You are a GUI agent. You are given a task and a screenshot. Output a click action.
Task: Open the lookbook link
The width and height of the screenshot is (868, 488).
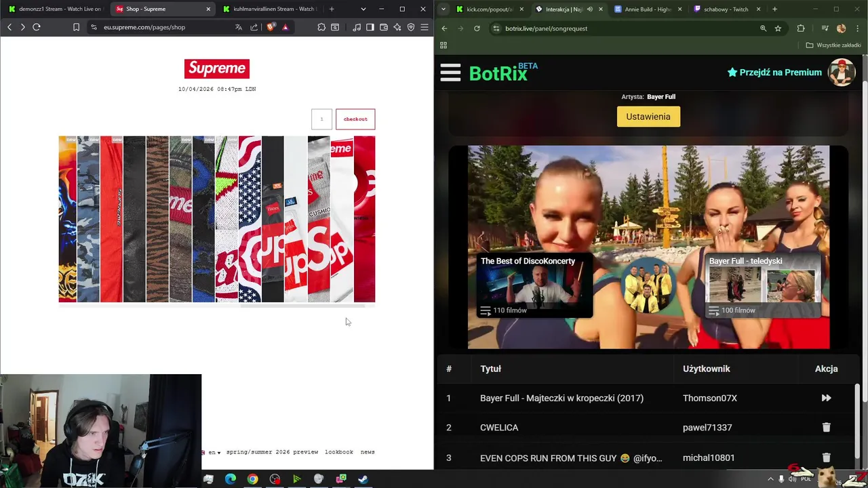(339, 452)
